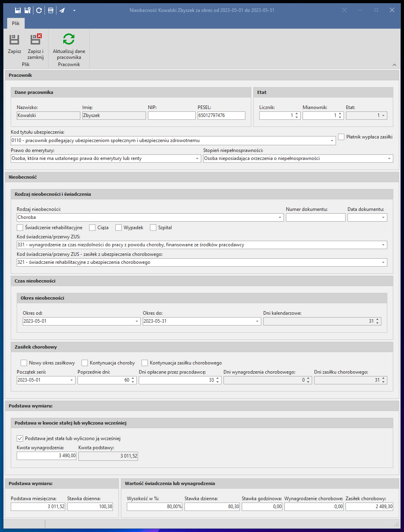This screenshot has width=404, height=532.
Task: Click the small save icon in title bar
Action: coord(18,10)
